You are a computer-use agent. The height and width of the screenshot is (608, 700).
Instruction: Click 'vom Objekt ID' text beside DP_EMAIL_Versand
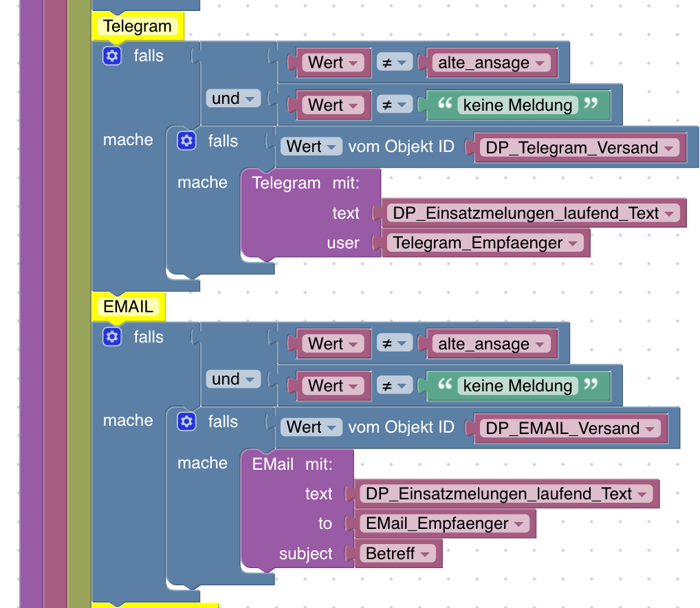(401, 427)
